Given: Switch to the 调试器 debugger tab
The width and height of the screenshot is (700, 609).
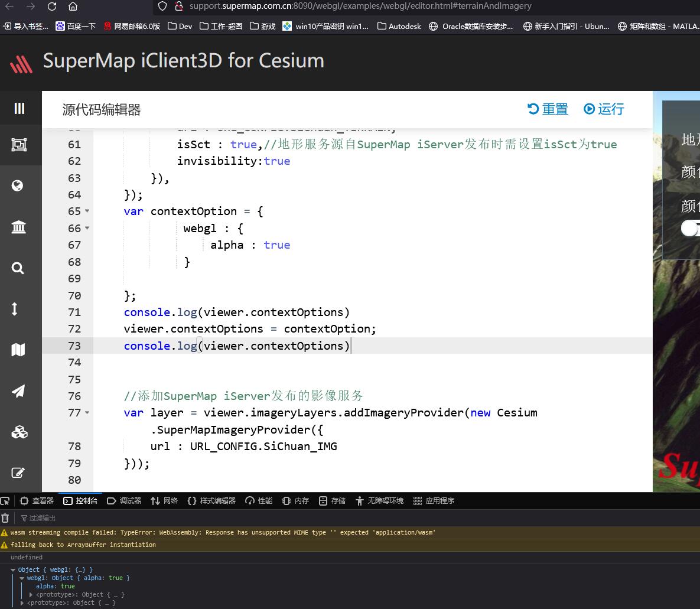Looking at the screenshot, I should click(124, 501).
